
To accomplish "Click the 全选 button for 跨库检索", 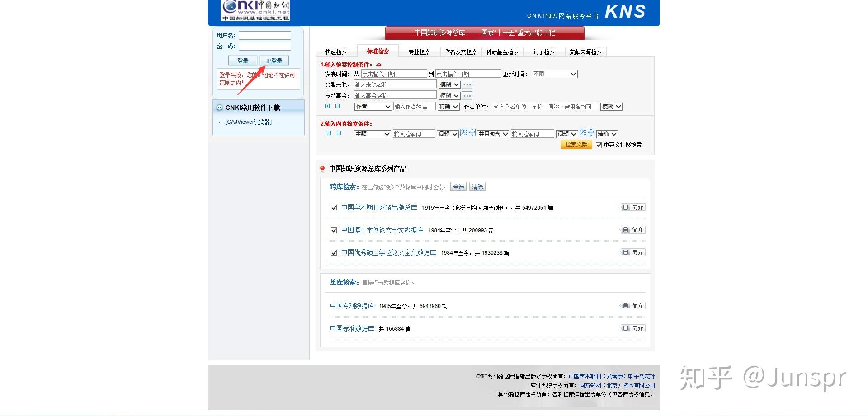I will coord(458,187).
